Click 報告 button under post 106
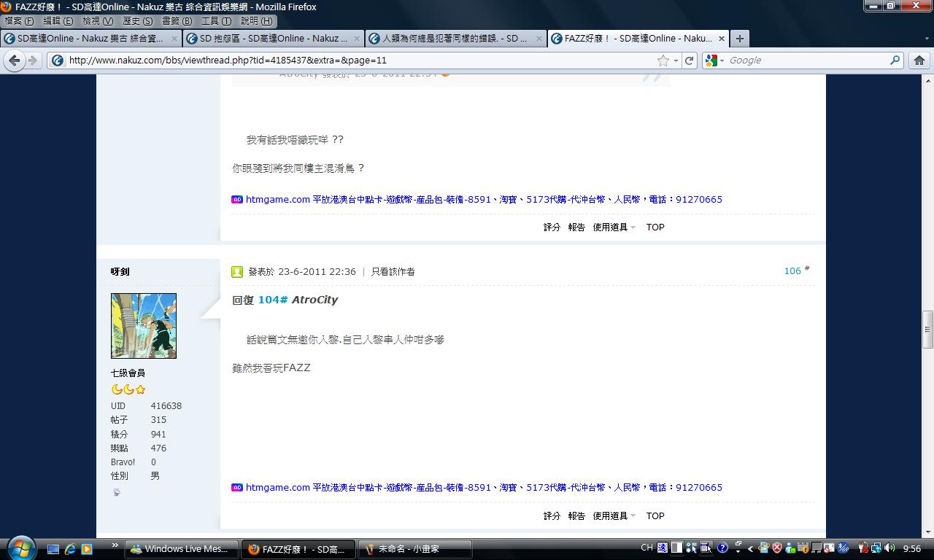934x560 pixels. click(x=576, y=516)
